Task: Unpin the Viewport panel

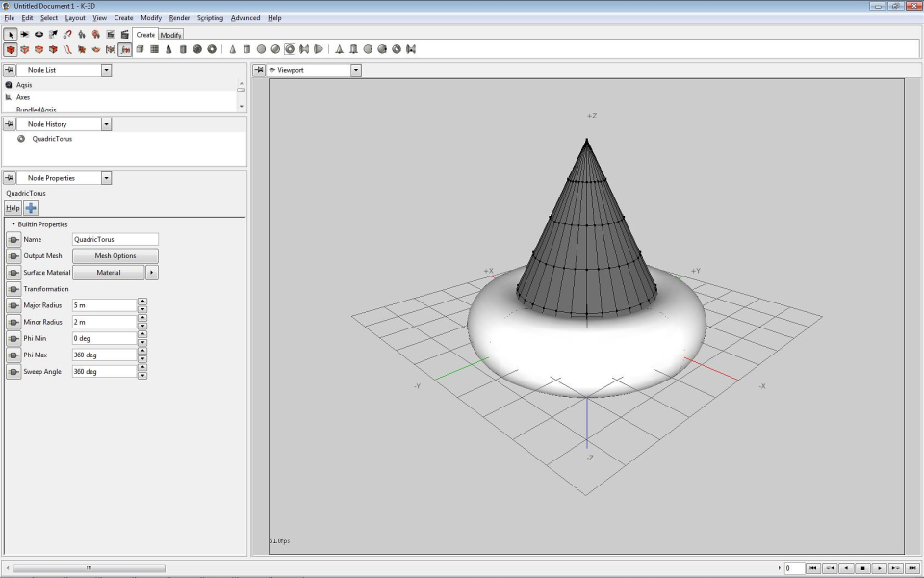Action: pos(258,69)
